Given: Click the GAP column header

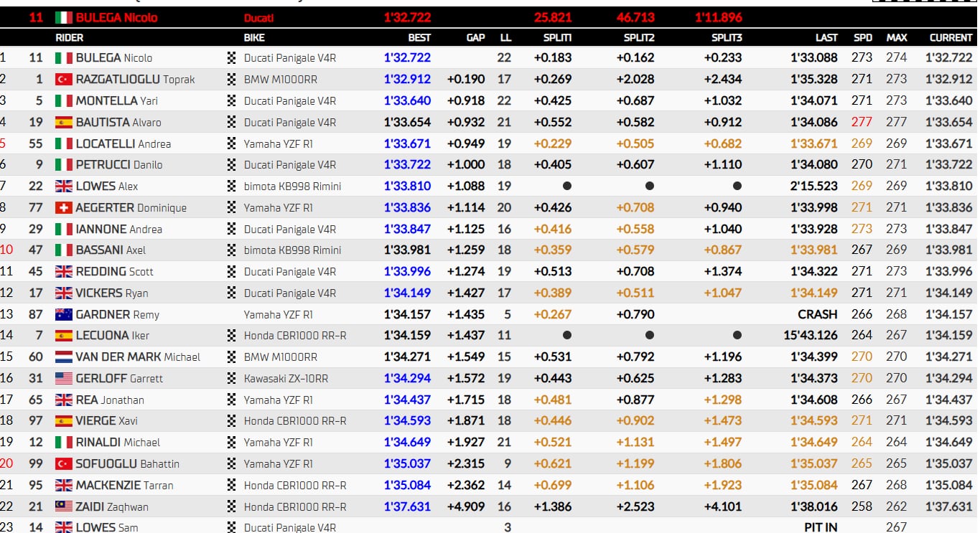Looking at the screenshot, I should (476, 37).
